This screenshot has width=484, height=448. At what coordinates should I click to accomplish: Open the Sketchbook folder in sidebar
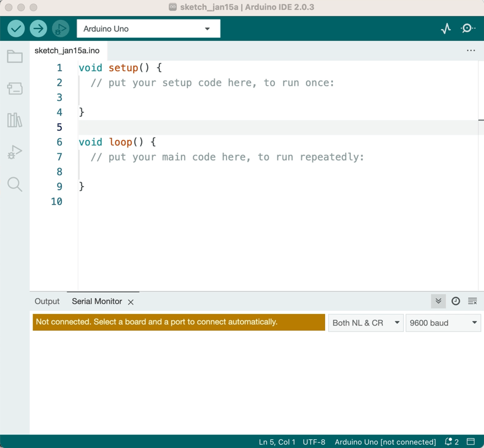click(15, 57)
